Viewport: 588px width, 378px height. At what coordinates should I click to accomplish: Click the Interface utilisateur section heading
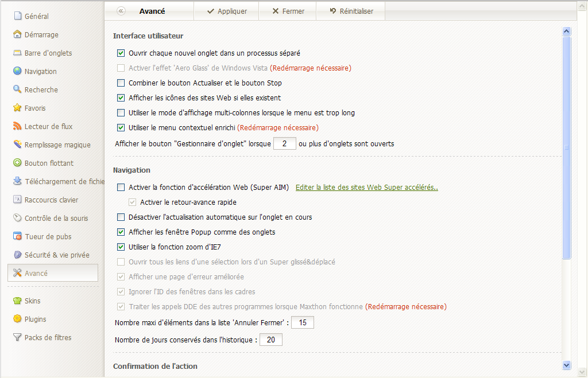pos(148,36)
